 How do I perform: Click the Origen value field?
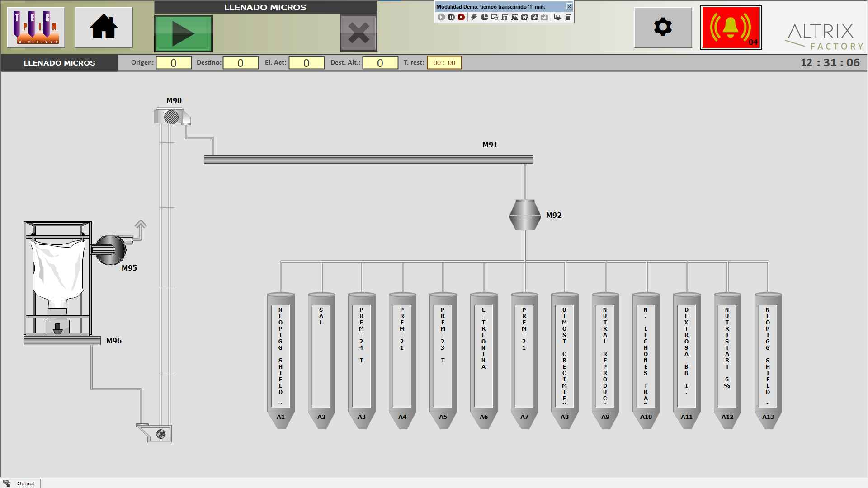[x=174, y=63]
